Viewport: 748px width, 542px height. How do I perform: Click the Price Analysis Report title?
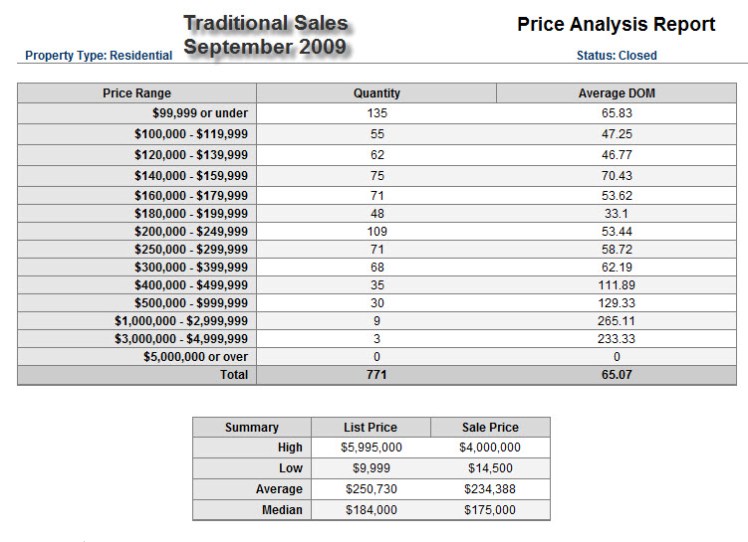(x=616, y=24)
